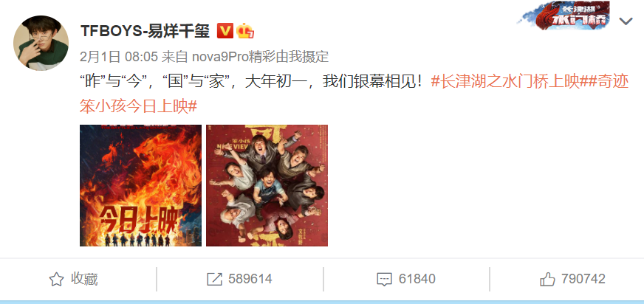
Task: Click the nova9Pro device source link
Action: point(261,57)
